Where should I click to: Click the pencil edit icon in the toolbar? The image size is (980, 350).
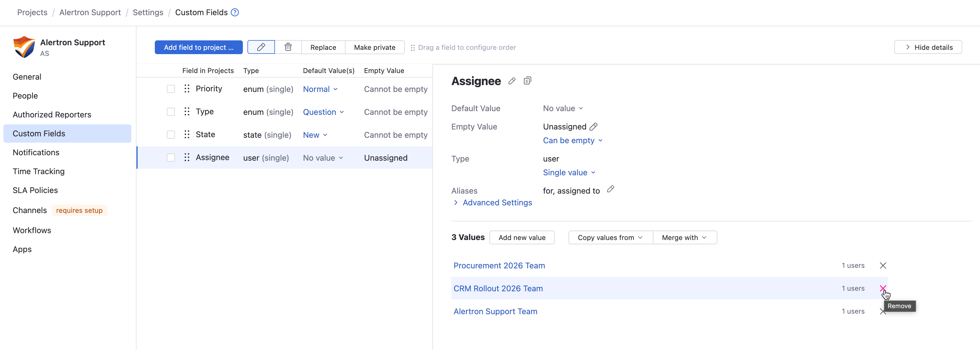pyautogui.click(x=261, y=47)
